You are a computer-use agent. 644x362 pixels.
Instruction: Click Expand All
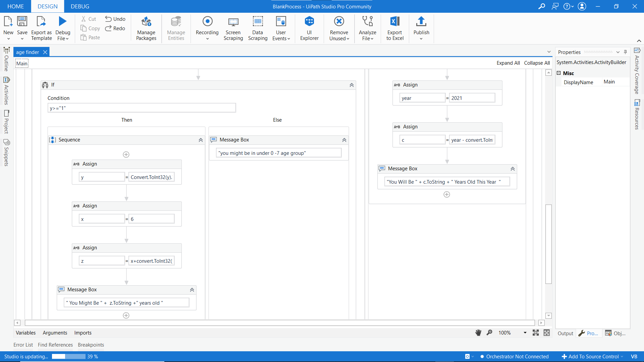tap(508, 63)
